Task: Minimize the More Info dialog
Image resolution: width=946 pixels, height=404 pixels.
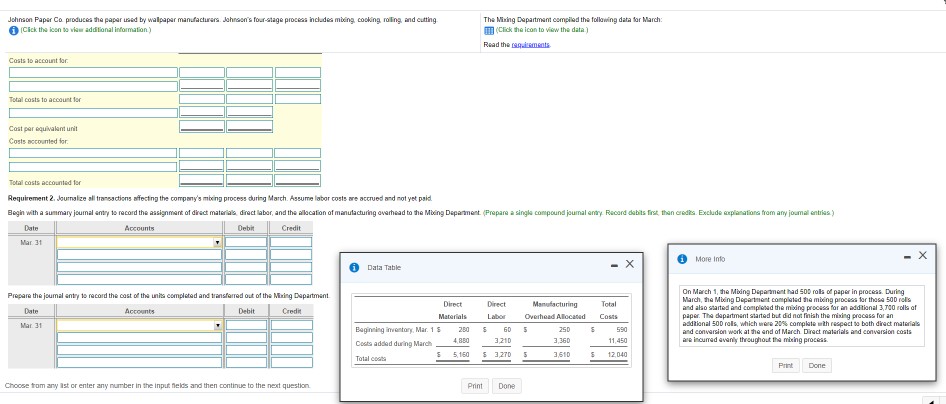Action: click(x=906, y=256)
